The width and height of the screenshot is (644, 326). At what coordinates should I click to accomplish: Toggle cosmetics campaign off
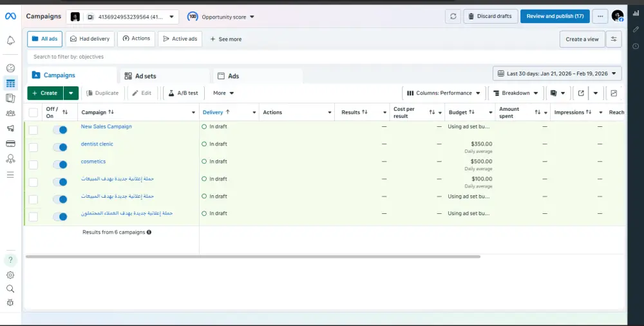(x=60, y=164)
